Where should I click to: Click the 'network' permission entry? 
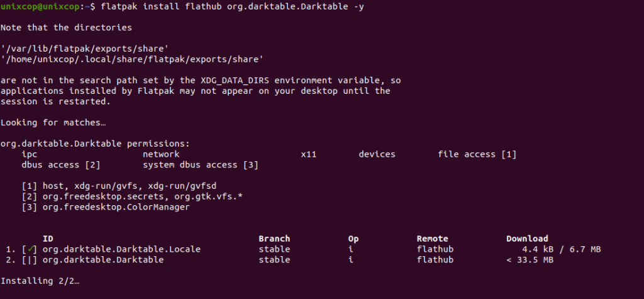tap(161, 154)
